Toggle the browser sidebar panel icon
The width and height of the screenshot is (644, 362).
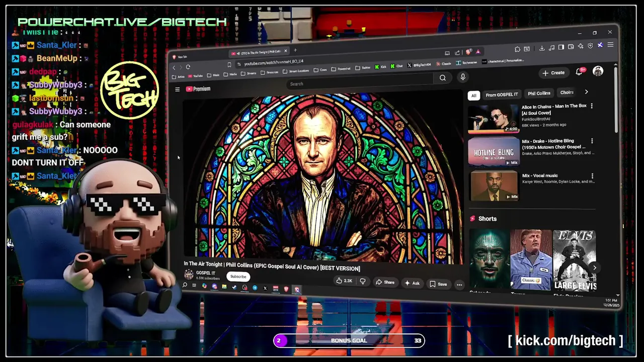561,47
